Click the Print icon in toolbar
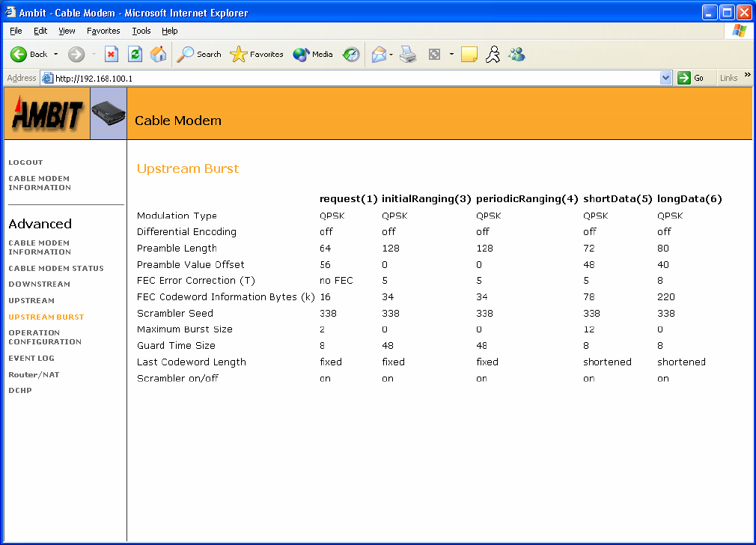 408,54
